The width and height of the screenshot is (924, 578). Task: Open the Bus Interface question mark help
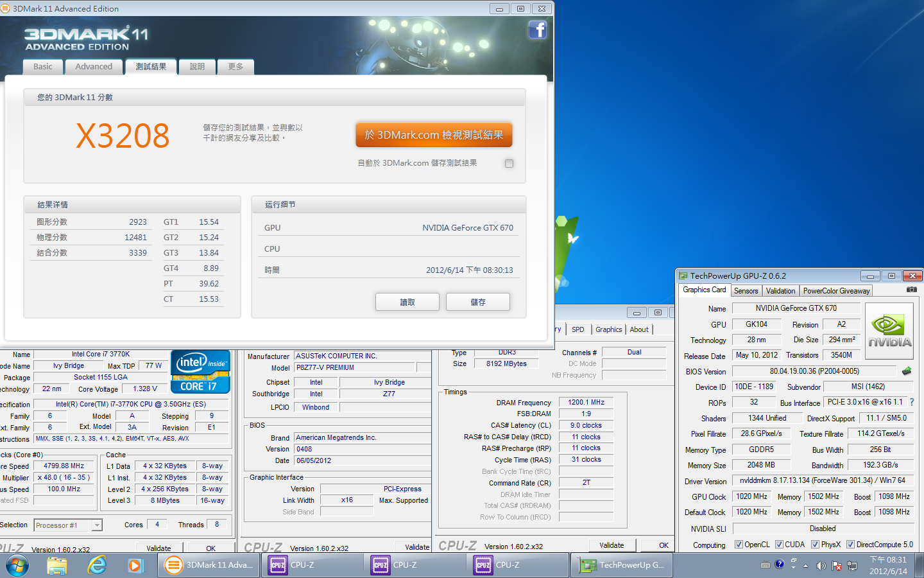click(x=911, y=402)
